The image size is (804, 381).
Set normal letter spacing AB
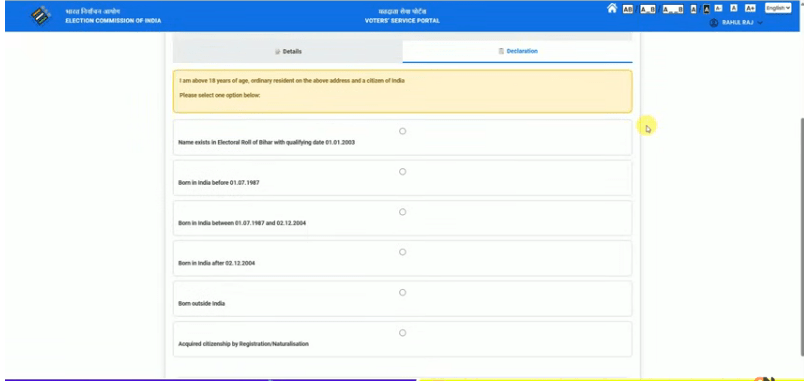pyautogui.click(x=628, y=9)
